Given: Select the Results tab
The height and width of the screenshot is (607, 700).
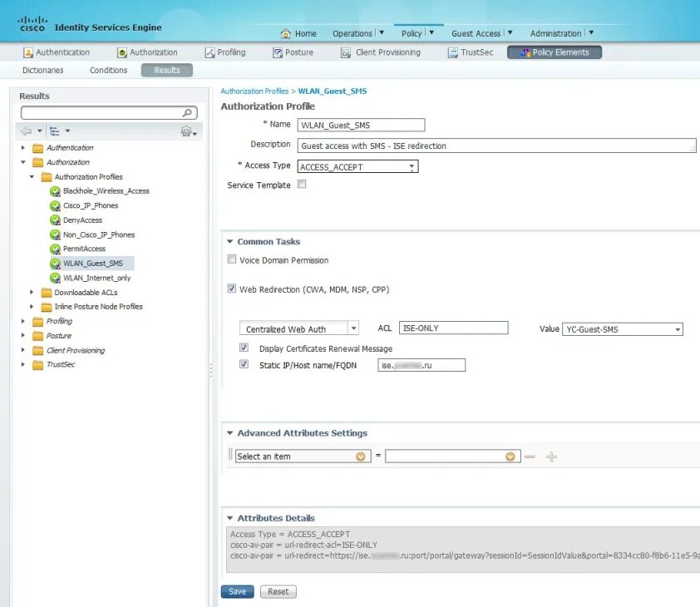Looking at the screenshot, I should tap(167, 70).
